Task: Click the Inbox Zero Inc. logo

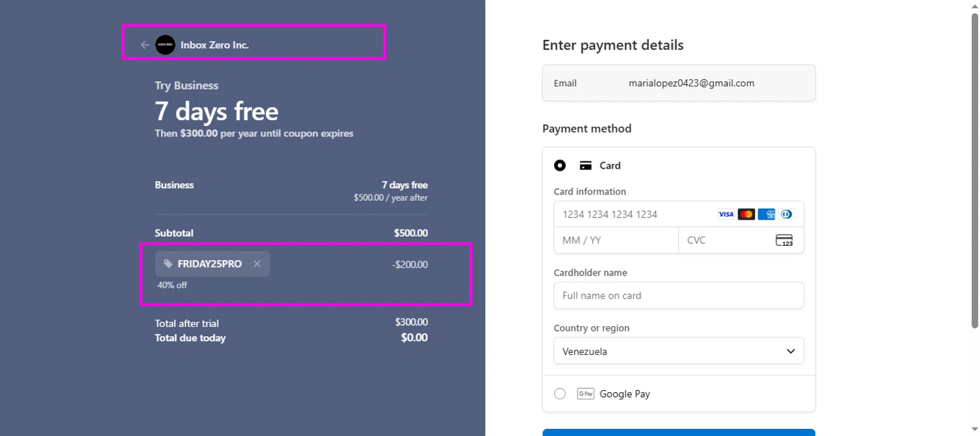Action: [x=165, y=45]
